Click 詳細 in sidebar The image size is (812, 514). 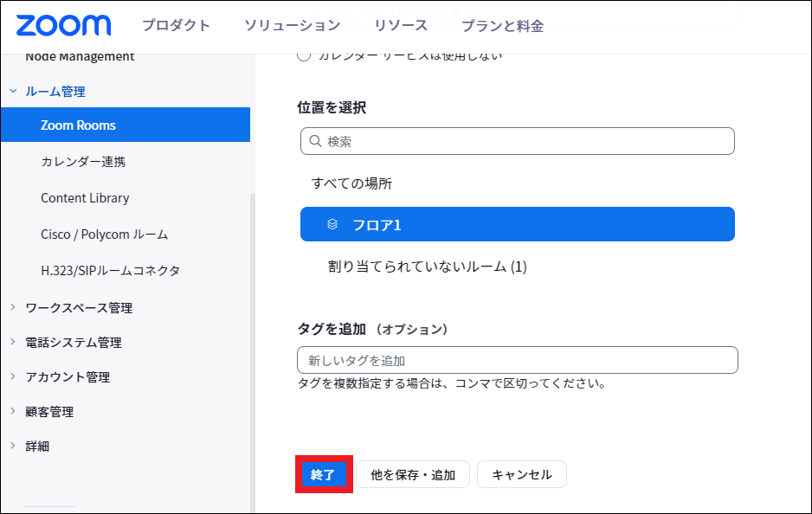[x=37, y=446]
